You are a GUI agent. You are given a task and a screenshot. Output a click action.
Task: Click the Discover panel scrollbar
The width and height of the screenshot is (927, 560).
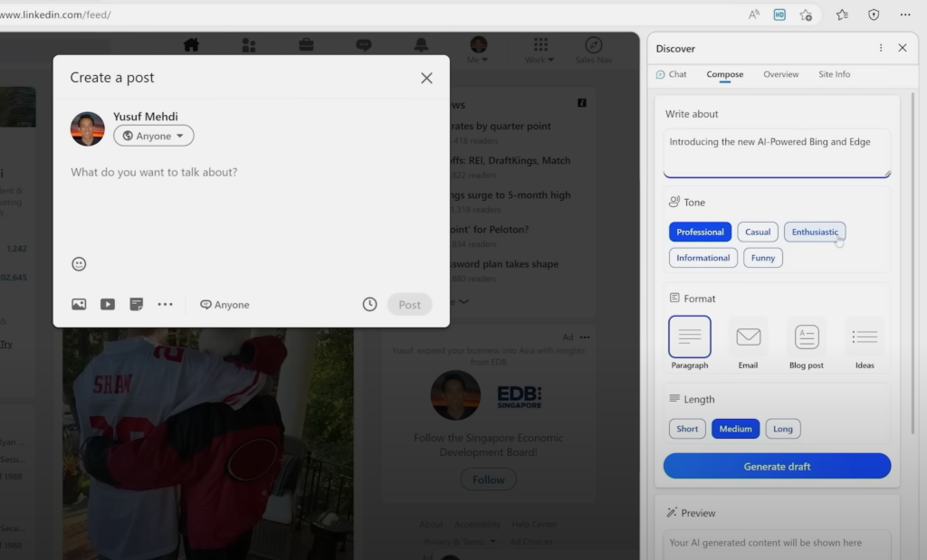click(913, 263)
